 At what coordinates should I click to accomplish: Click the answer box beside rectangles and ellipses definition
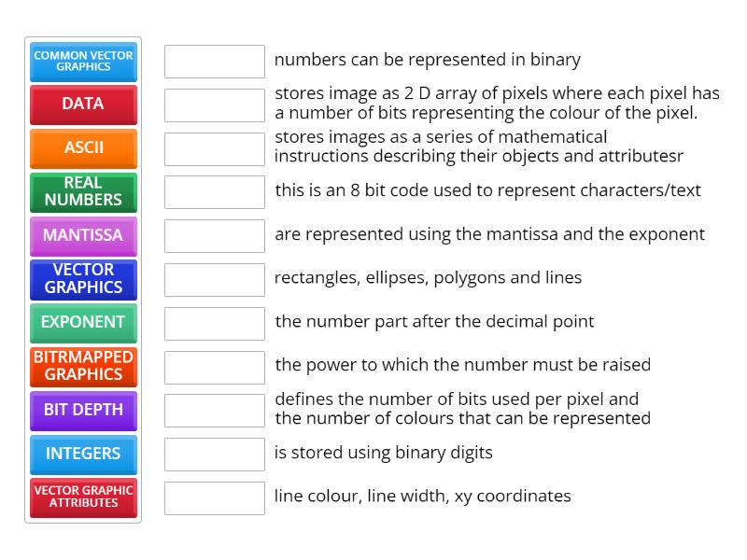click(x=214, y=278)
